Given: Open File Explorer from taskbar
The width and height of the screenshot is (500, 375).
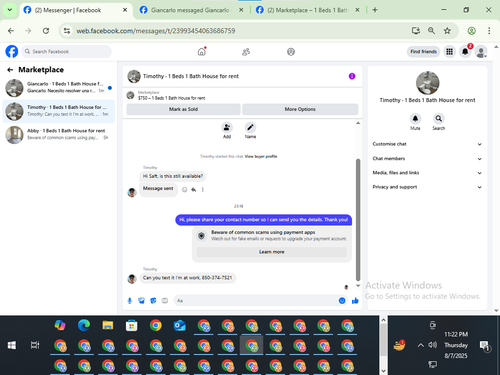Looking at the screenshot, I should tap(108, 325).
